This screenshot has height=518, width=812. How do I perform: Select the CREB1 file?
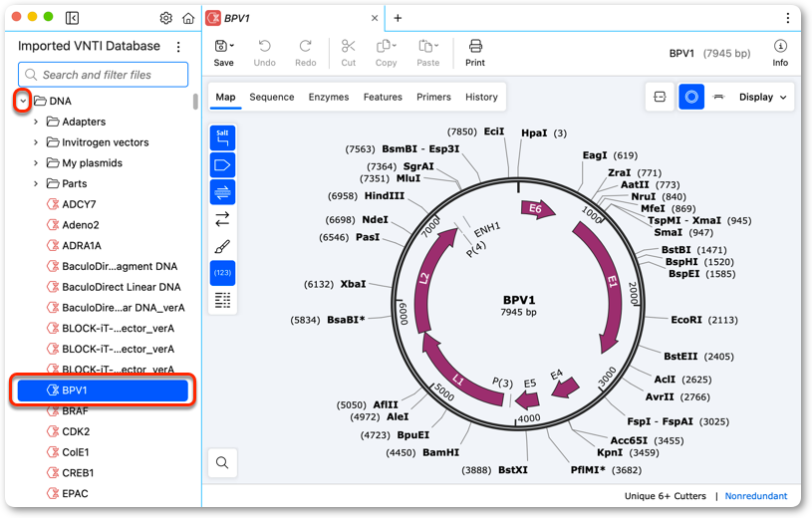(71, 473)
